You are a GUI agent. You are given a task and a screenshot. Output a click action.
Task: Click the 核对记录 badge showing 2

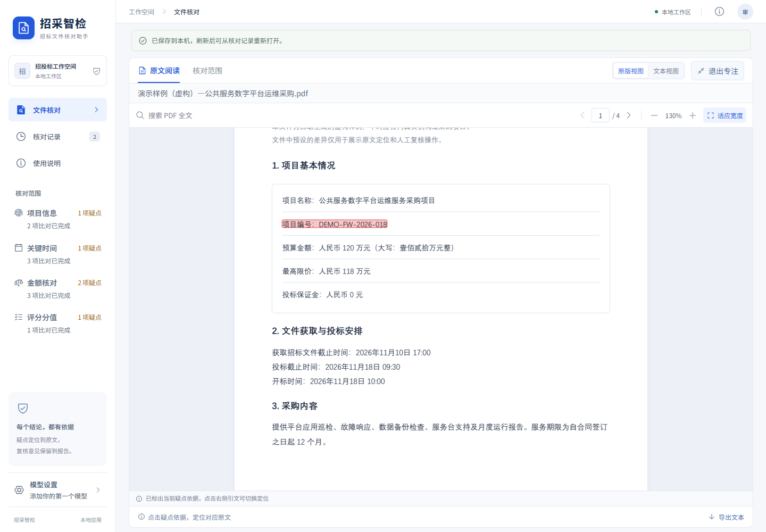pyautogui.click(x=95, y=137)
